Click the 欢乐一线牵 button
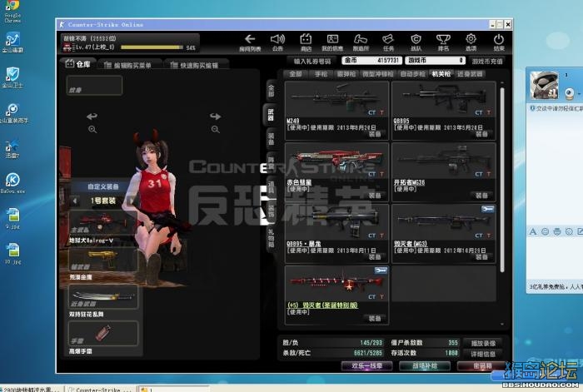This screenshot has width=583, height=392. 366,366
